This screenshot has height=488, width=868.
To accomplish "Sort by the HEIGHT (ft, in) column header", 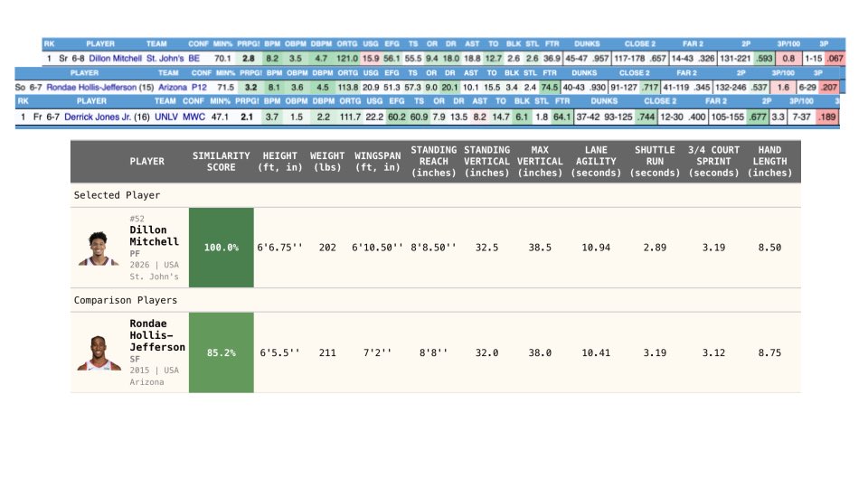I will point(279,162).
